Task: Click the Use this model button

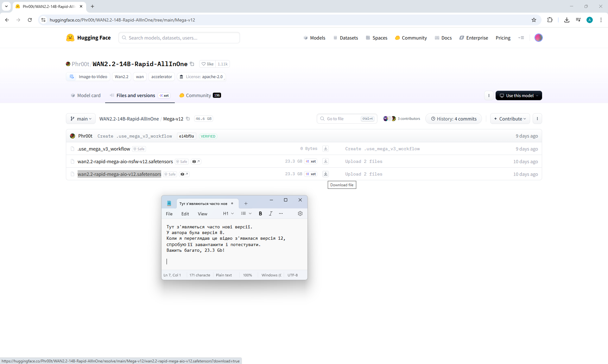Action: coord(518,96)
